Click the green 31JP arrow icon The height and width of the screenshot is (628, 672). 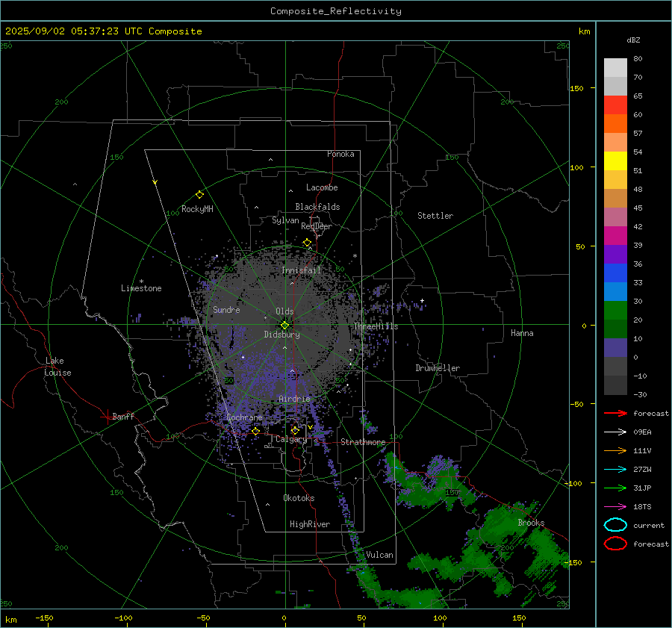[615, 488]
